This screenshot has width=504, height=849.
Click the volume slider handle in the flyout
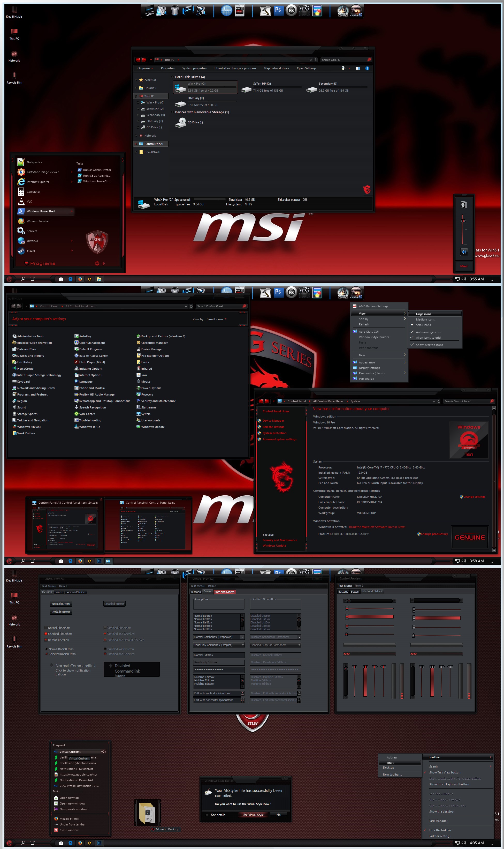click(463, 221)
